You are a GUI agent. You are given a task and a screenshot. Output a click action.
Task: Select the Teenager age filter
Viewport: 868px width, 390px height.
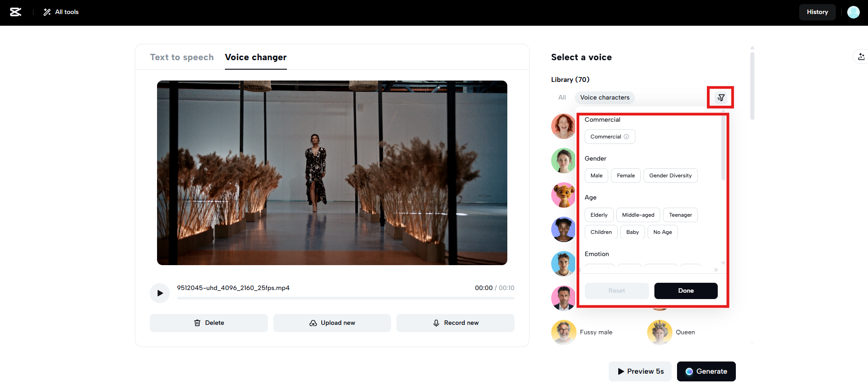680,215
